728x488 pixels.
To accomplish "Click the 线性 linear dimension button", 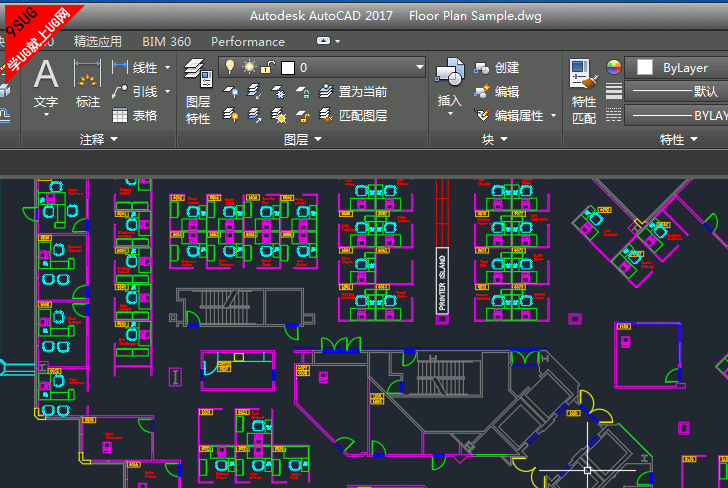I will (x=137, y=68).
